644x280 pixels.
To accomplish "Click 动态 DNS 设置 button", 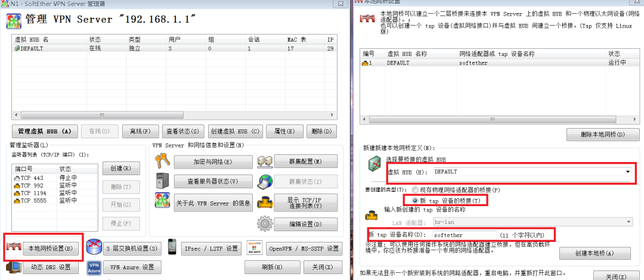I will (51, 267).
